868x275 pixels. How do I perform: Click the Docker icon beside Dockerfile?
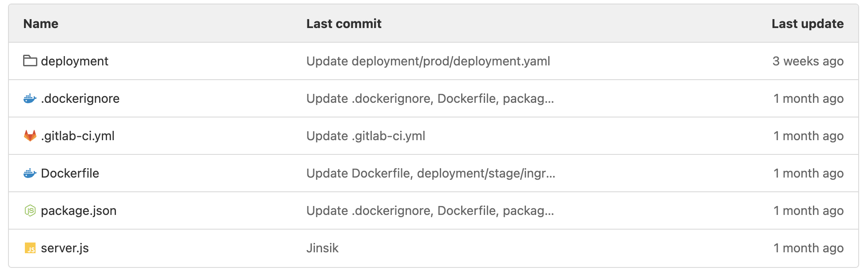[x=30, y=173]
